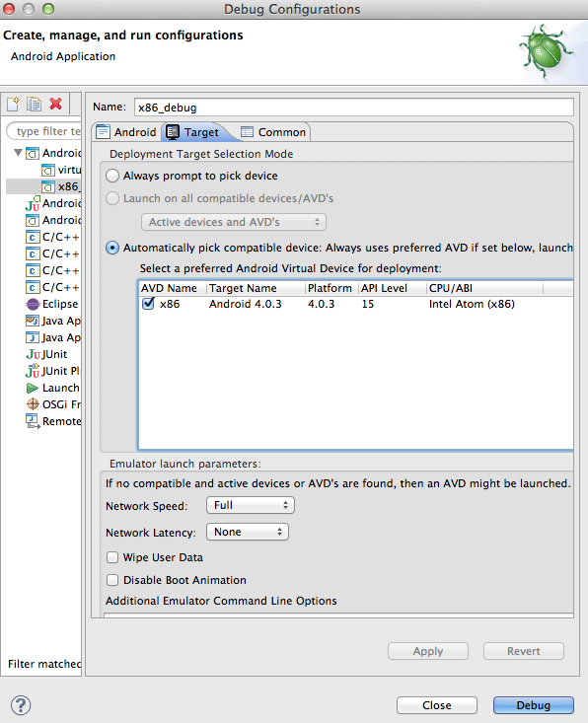588x723 pixels.
Task: Click the Name field containing x86_debug
Action: [354, 108]
